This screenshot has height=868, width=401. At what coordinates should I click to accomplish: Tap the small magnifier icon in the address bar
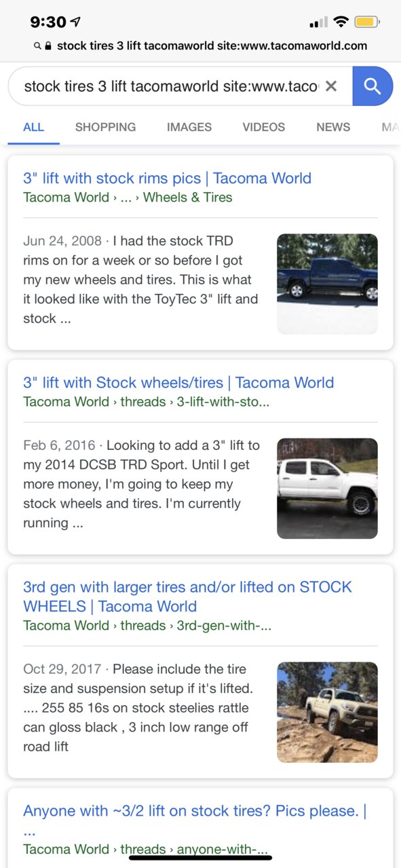(x=37, y=46)
